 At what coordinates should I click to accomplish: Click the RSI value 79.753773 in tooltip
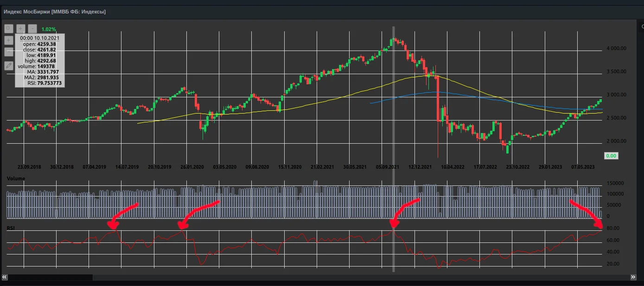[x=50, y=83]
